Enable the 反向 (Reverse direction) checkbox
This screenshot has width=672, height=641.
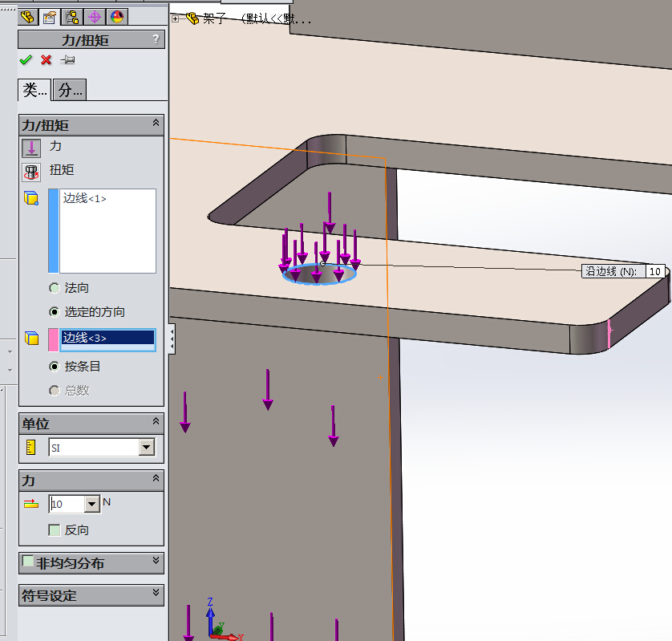55,530
